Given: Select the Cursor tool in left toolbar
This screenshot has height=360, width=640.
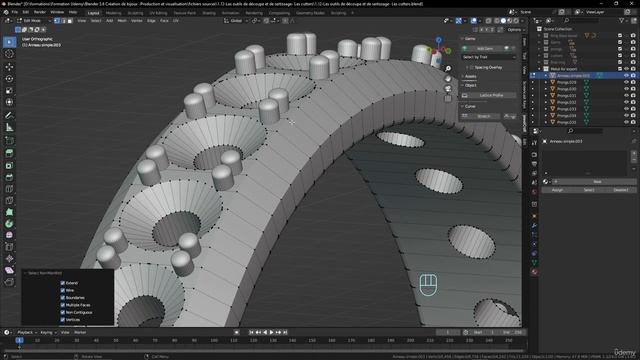Looking at the screenshot, I should coord(9,54).
